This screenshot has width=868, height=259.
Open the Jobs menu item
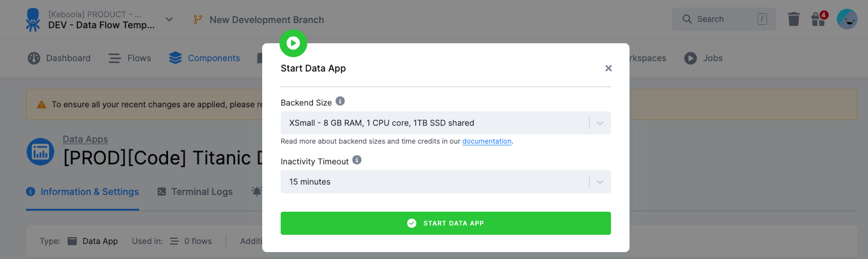click(x=703, y=58)
